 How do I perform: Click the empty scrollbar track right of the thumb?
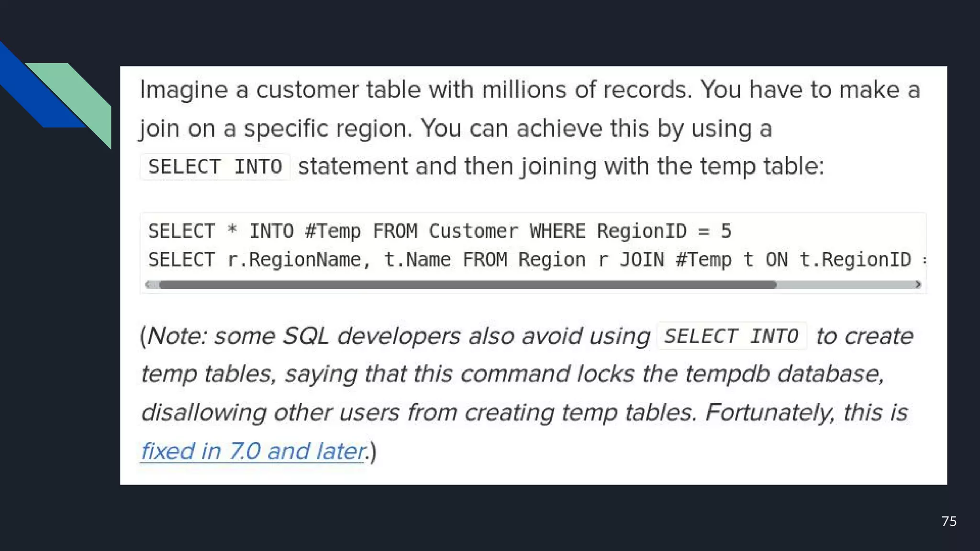coord(845,285)
